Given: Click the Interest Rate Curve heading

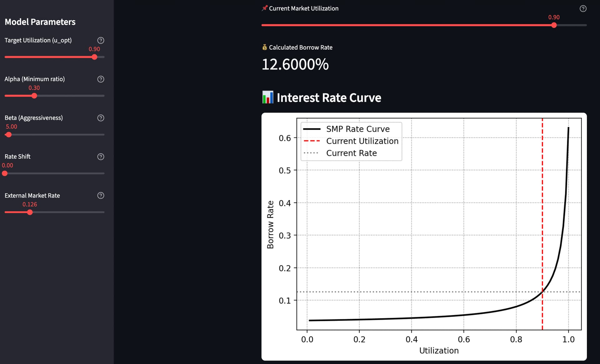Looking at the screenshot, I should (x=329, y=98).
